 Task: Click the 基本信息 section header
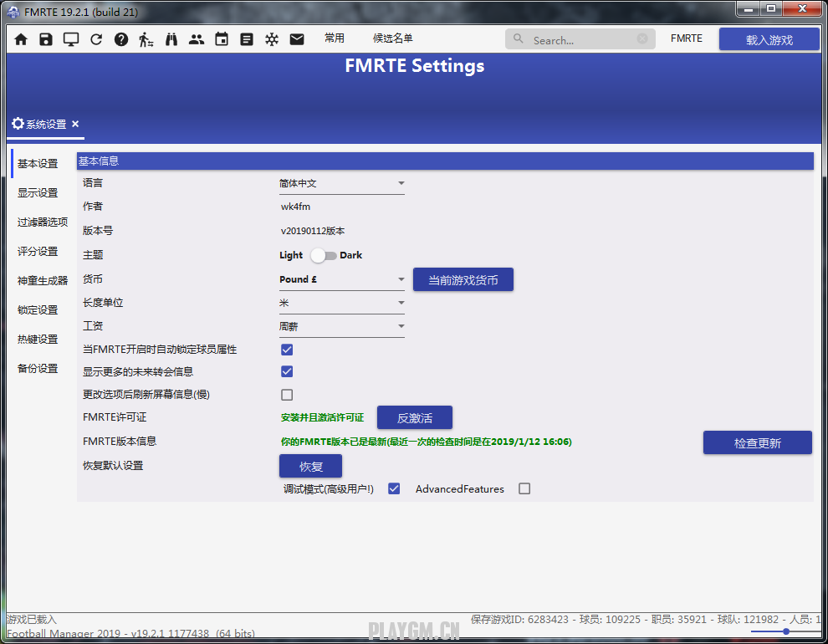(445, 161)
